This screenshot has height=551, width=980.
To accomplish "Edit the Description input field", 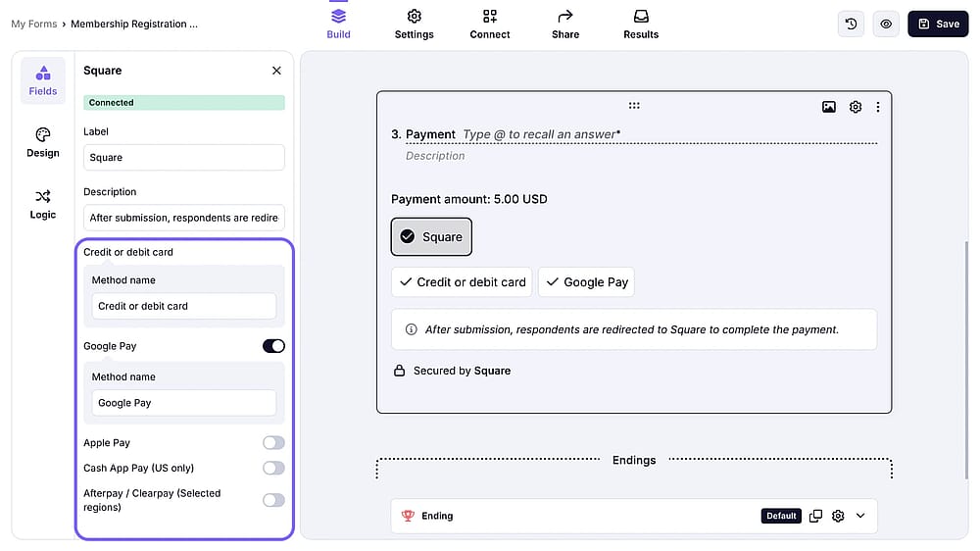I will click(184, 218).
